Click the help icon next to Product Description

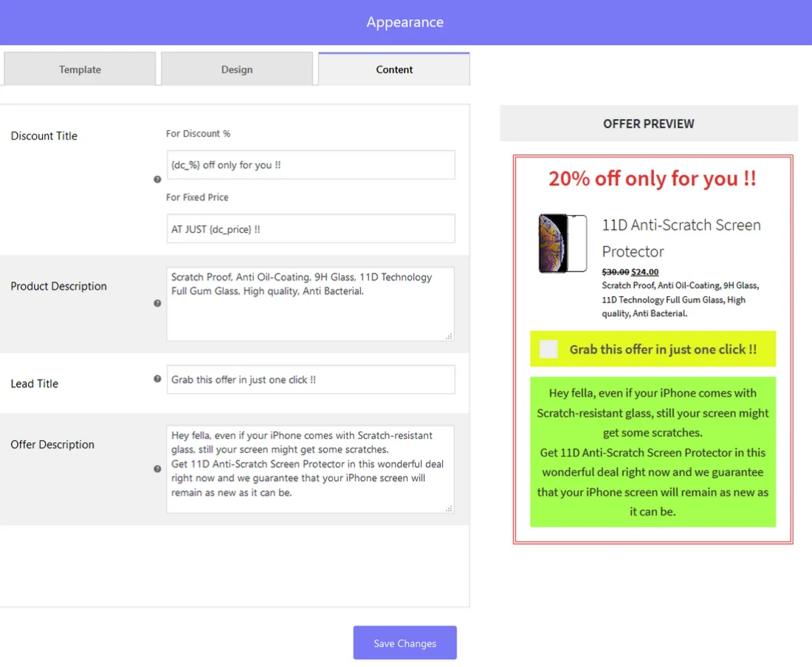pyautogui.click(x=157, y=303)
